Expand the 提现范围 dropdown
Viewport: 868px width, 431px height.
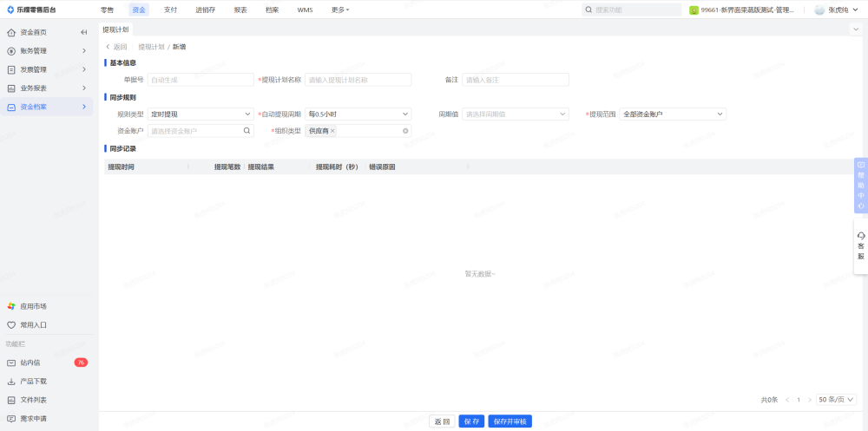tap(673, 114)
